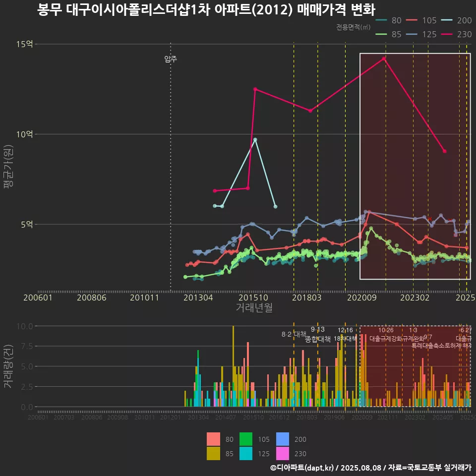Click the 200806 price chart x-axis label
This screenshot has height=476, width=476.
pos(91,297)
